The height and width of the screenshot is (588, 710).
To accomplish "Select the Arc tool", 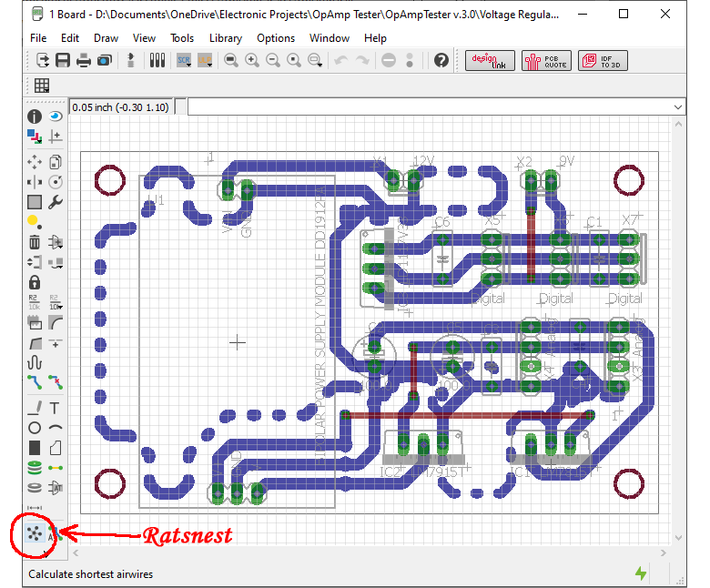I will pyautogui.click(x=56, y=428).
